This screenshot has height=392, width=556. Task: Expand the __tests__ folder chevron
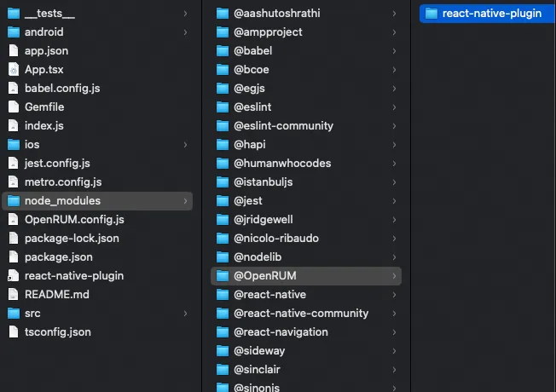(185, 14)
